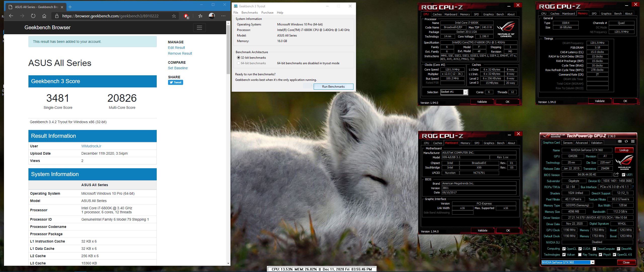Refresh GPU-Z readings

point(626,141)
